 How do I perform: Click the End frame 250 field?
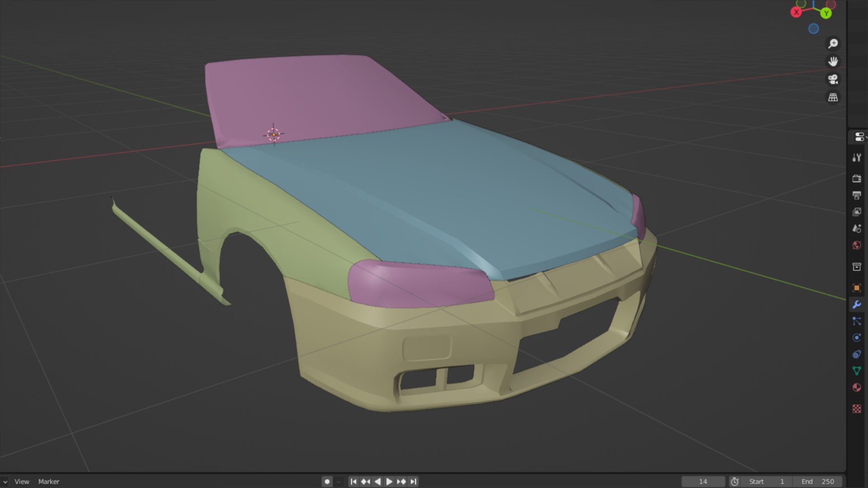coord(818,482)
